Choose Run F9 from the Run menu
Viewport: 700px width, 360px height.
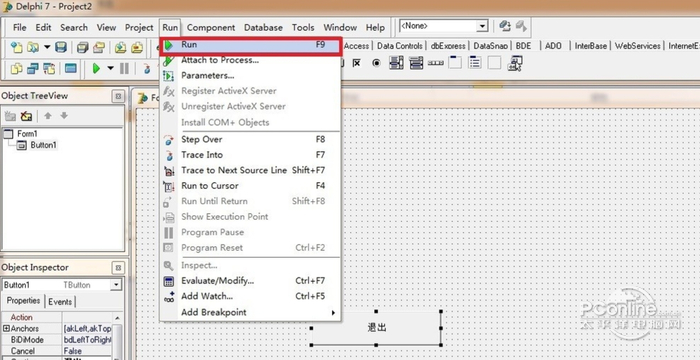point(250,45)
